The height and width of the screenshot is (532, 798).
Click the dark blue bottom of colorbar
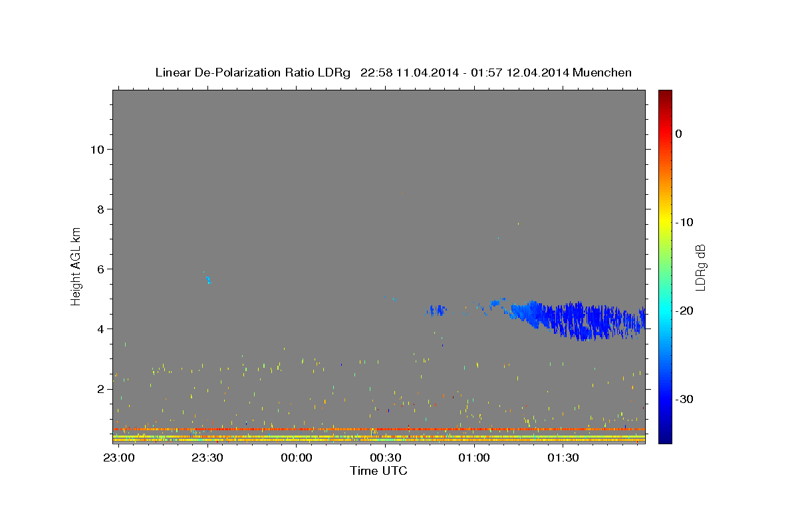pos(665,436)
